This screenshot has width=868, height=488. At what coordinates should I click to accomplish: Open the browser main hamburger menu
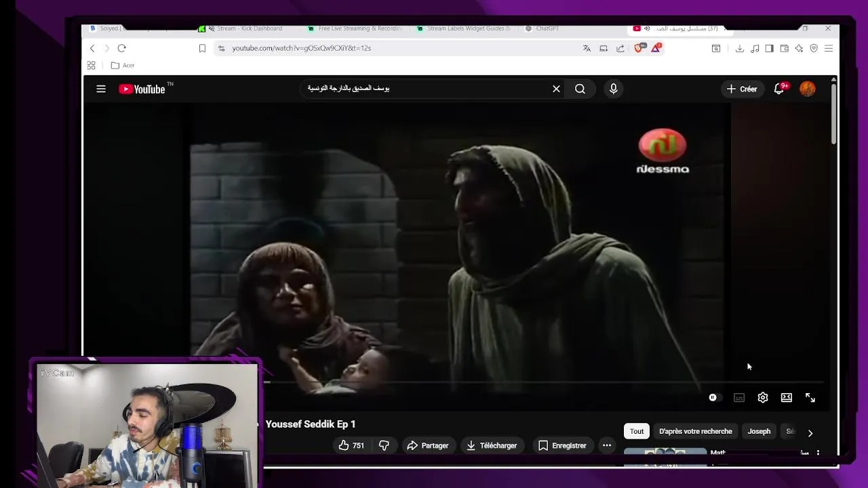point(829,48)
